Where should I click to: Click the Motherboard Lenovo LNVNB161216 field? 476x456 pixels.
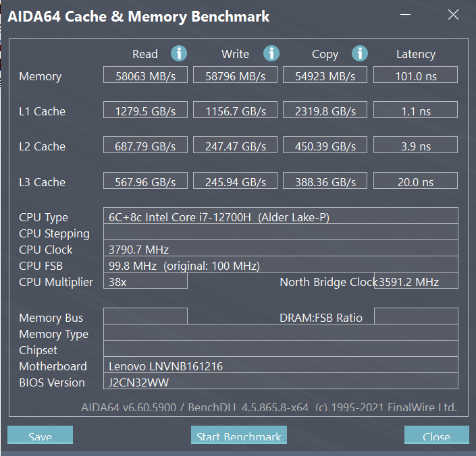(x=280, y=366)
